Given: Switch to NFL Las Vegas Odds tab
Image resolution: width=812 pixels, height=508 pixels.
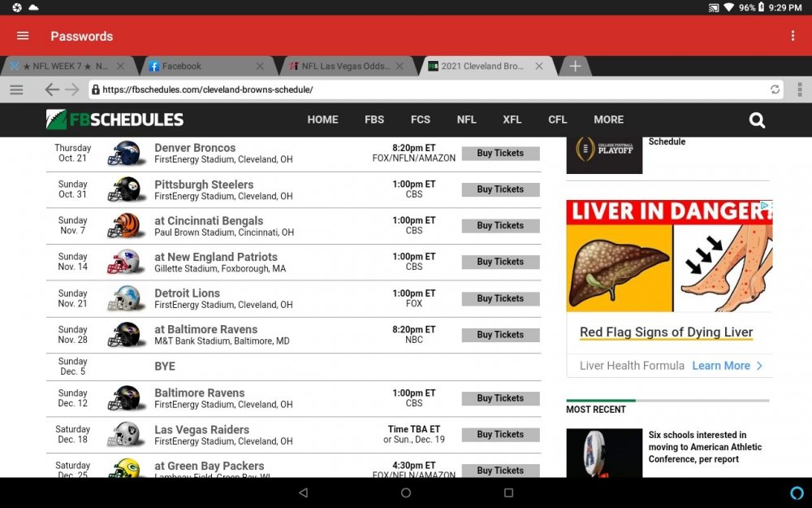Looking at the screenshot, I should click(x=344, y=67).
